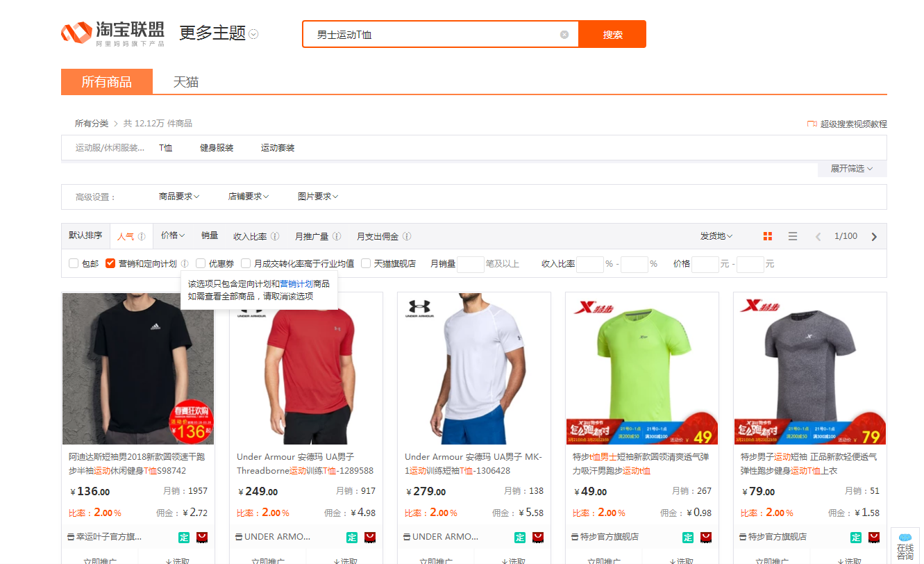Viewport: 924px width, 564px height.
Task: Open Threadborne运动训练T恤-1289588 product title
Action: [305, 464]
